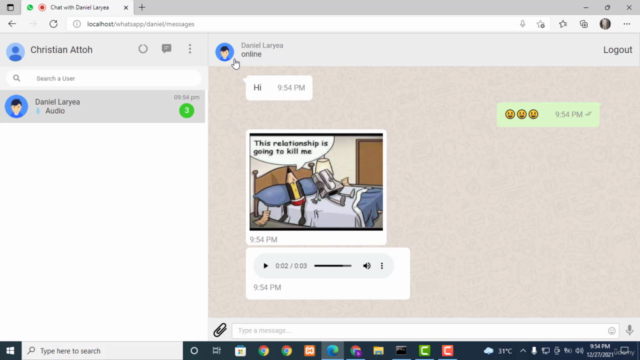This screenshot has width=640, height=360.
Task: Close the Chat with Daniel Laryea tab
Action: pos(126,7)
